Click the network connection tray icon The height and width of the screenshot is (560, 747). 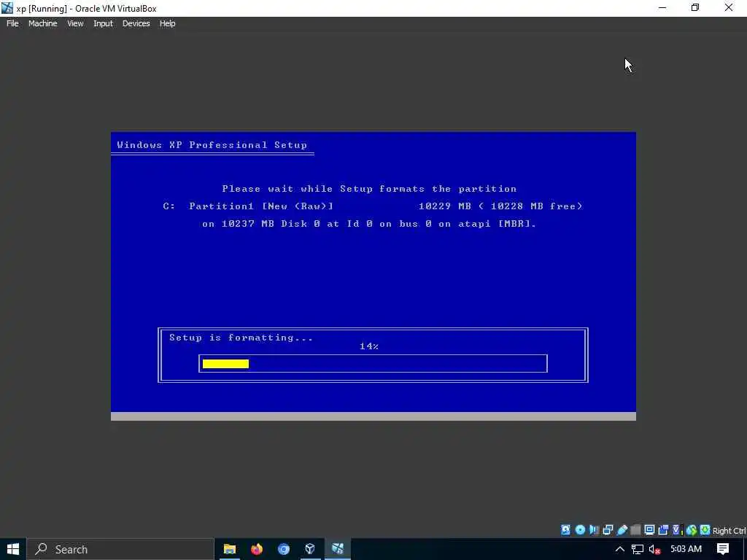(638, 549)
